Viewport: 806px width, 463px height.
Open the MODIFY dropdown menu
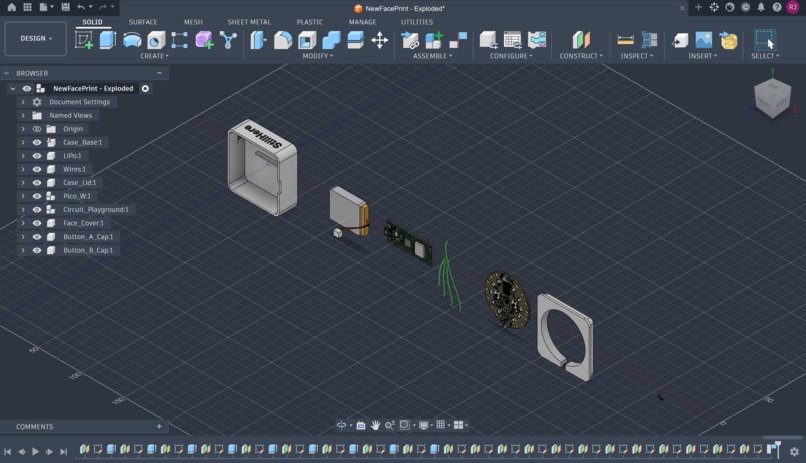pyautogui.click(x=318, y=56)
